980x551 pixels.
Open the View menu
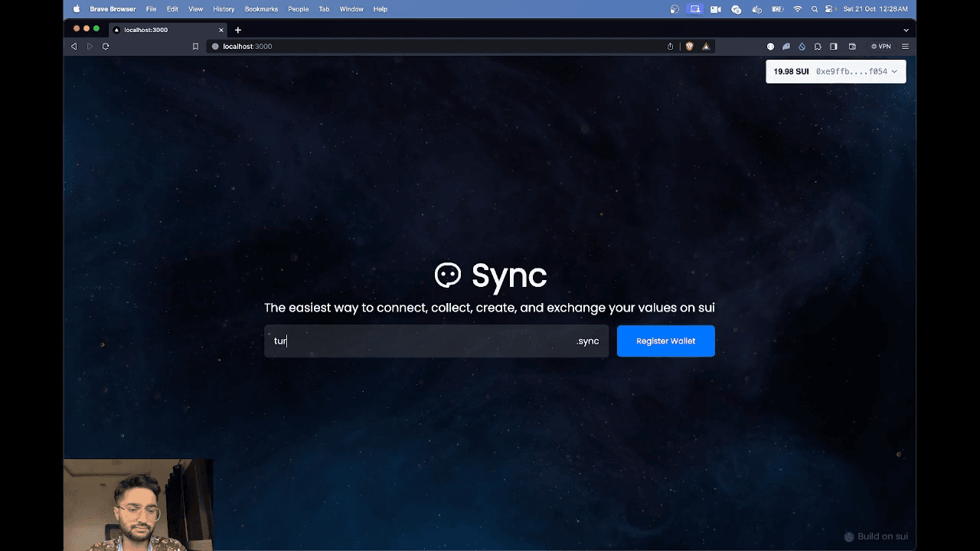(x=196, y=9)
